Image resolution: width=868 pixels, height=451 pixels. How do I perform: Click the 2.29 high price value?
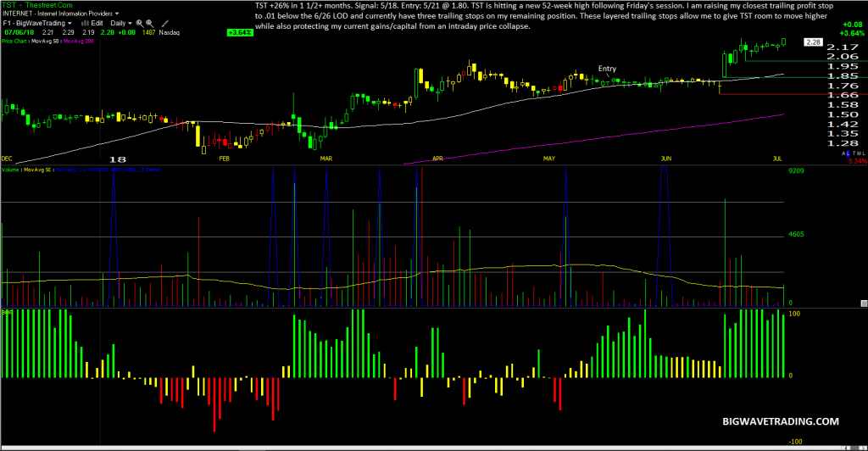pos(68,33)
